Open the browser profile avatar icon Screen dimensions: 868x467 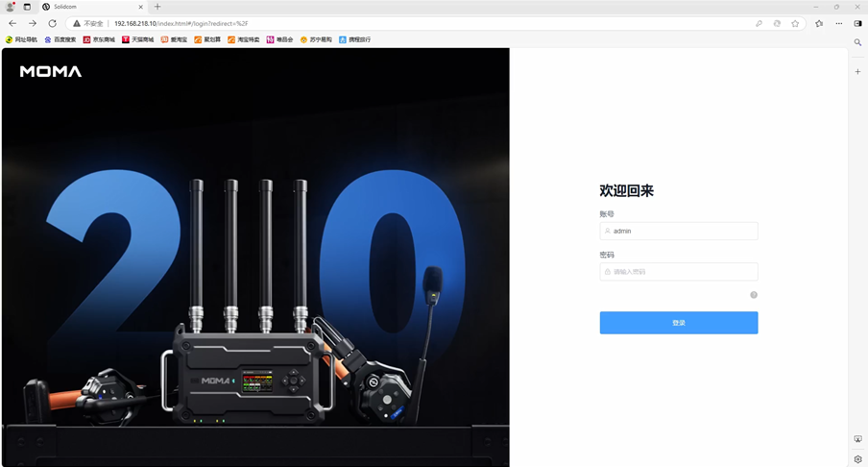tap(10, 7)
